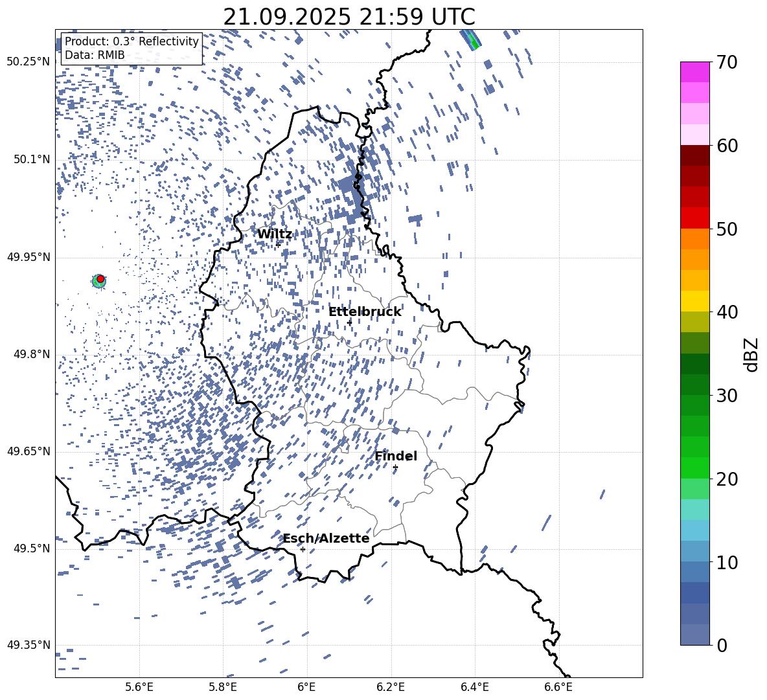Screen dimensions: 767x700
Task: Click the title 21.09.2025 21:59 UTC
Action: coord(349,17)
